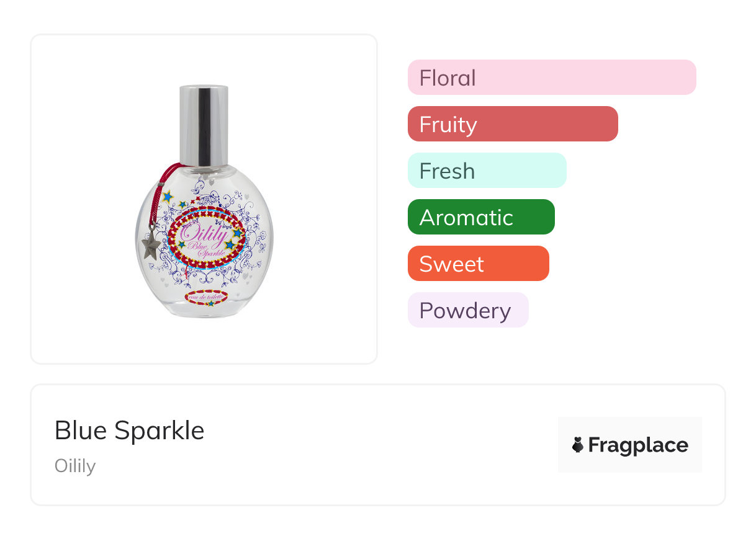The image size is (756, 536).
Task: Pick the green Aromatic accord bar
Action: [x=481, y=217]
